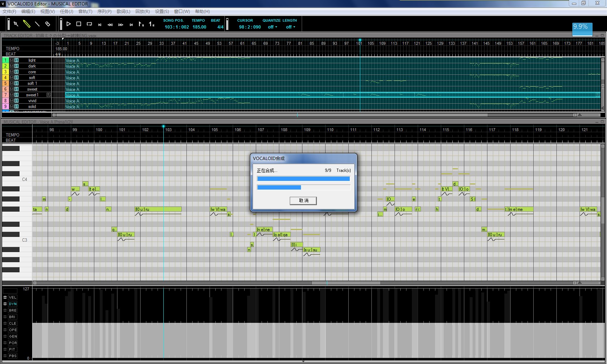The image size is (607, 364).
Task: Solo the dark track
Action: 17,66
